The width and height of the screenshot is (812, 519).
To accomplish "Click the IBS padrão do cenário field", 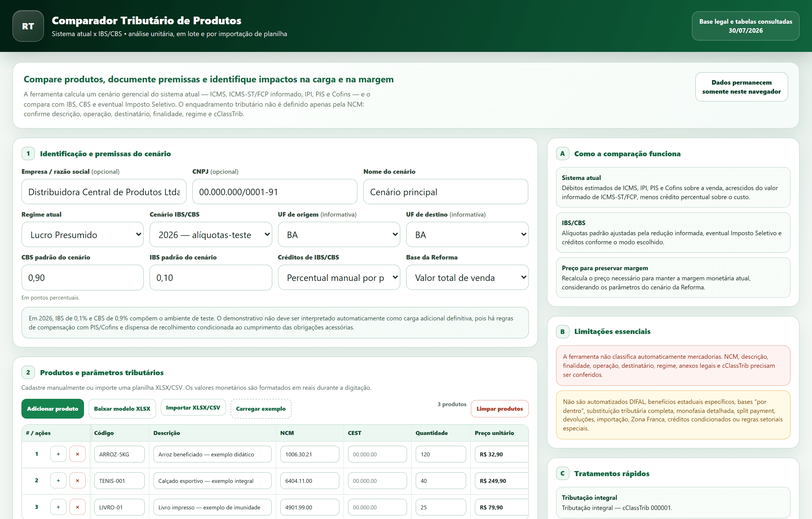I will point(211,277).
